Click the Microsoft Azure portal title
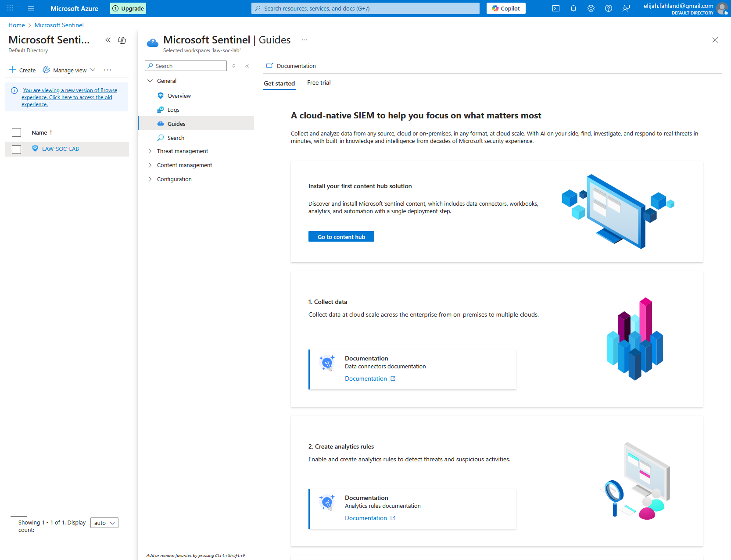Image resolution: width=731 pixels, height=560 pixels. tap(74, 8)
